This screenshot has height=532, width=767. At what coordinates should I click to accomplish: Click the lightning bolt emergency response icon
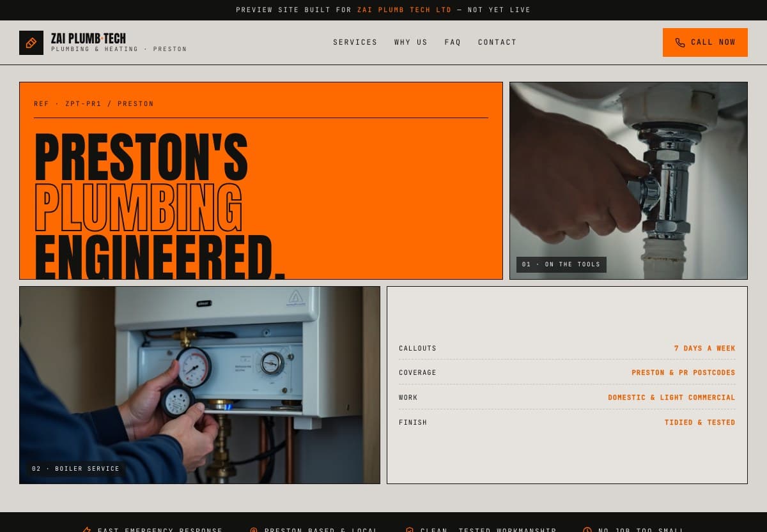pyautogui.click(x=87, y=529)
